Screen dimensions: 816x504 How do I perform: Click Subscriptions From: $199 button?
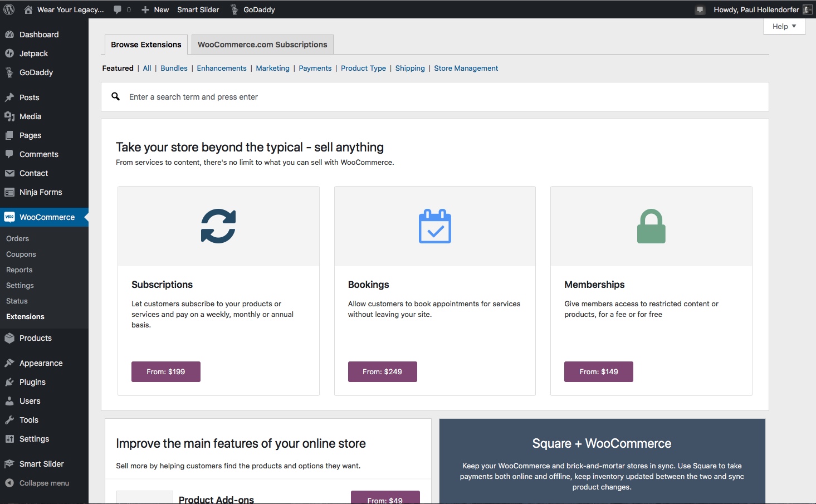tap(166, 371)
